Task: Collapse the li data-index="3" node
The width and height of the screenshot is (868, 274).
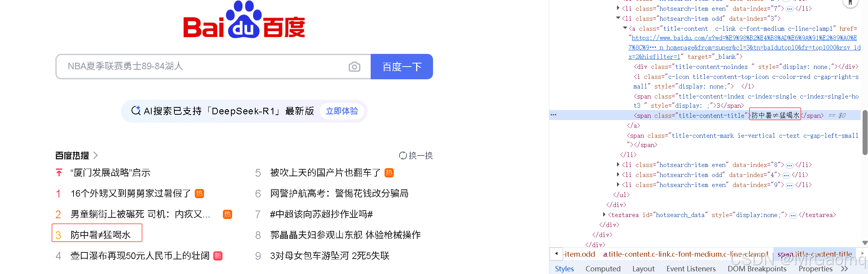Action: point(618,18)
